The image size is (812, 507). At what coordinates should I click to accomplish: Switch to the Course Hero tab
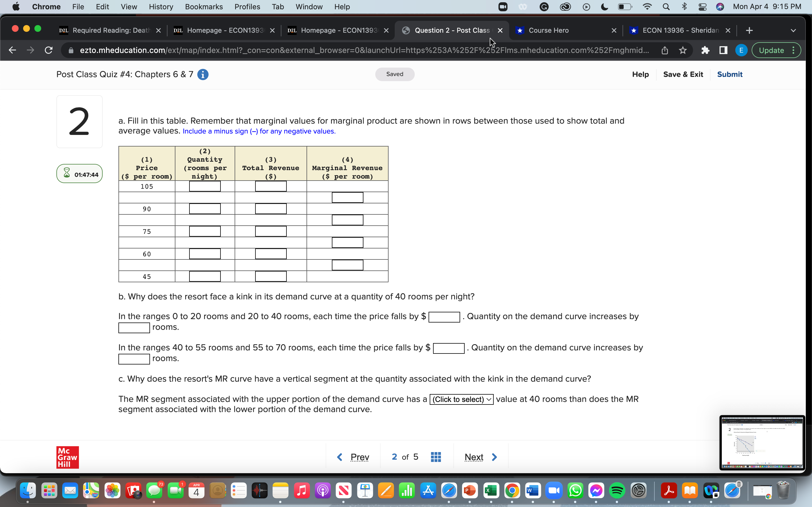point(549,30)
